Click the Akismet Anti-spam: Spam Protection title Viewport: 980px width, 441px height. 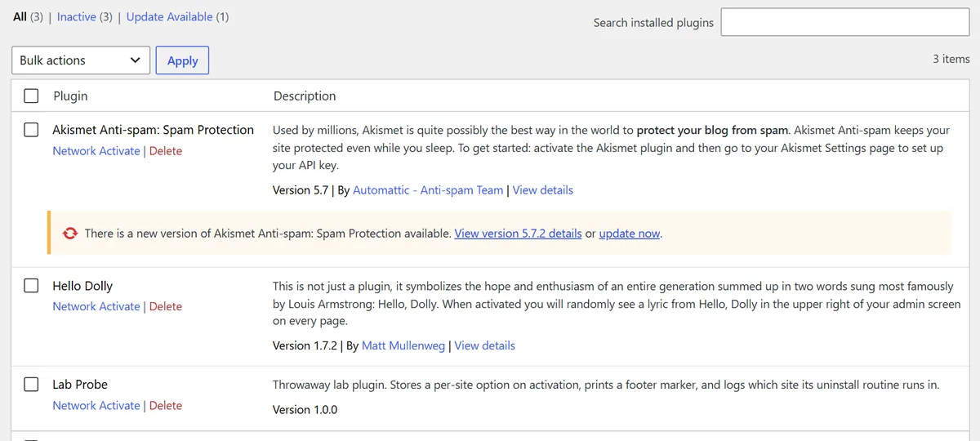click(x=154, y=130)
